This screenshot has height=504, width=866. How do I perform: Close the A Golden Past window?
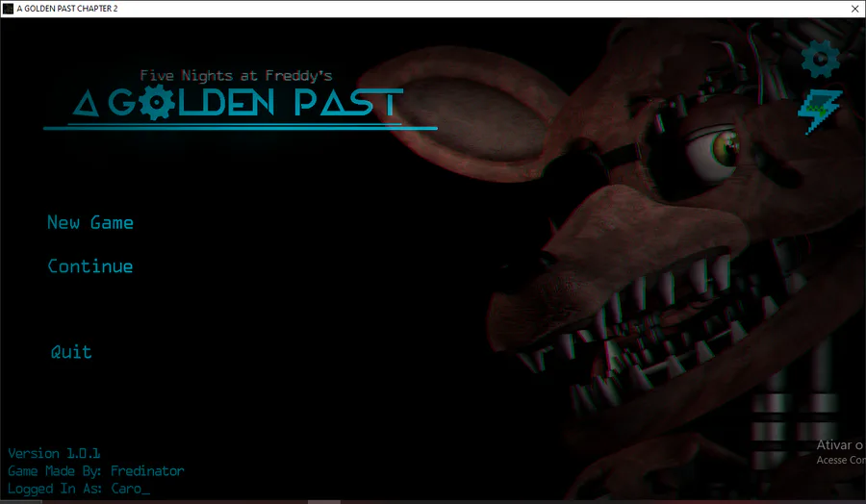854,9
